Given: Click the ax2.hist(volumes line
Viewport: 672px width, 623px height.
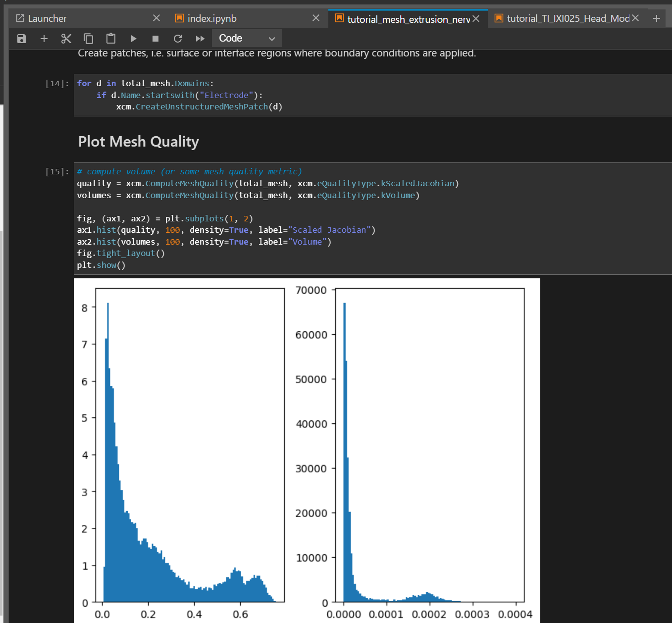Looking at the screenshot, I should (x=204, y=242).
